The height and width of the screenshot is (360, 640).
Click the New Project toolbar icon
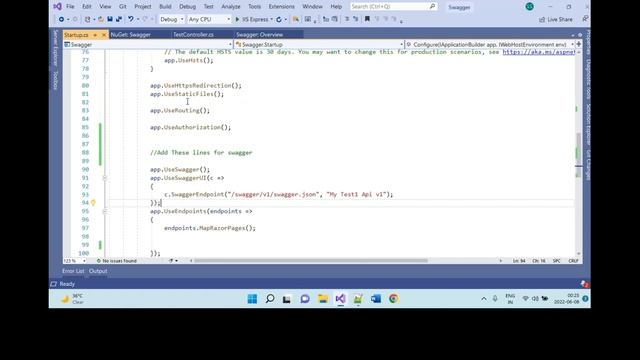[x=87, y=19]
